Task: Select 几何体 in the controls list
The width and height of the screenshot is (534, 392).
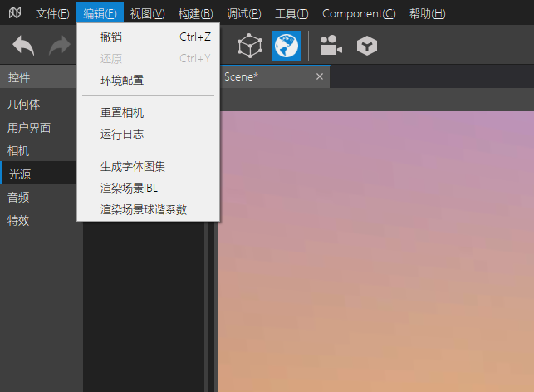Action: click(x=38, y=104)
